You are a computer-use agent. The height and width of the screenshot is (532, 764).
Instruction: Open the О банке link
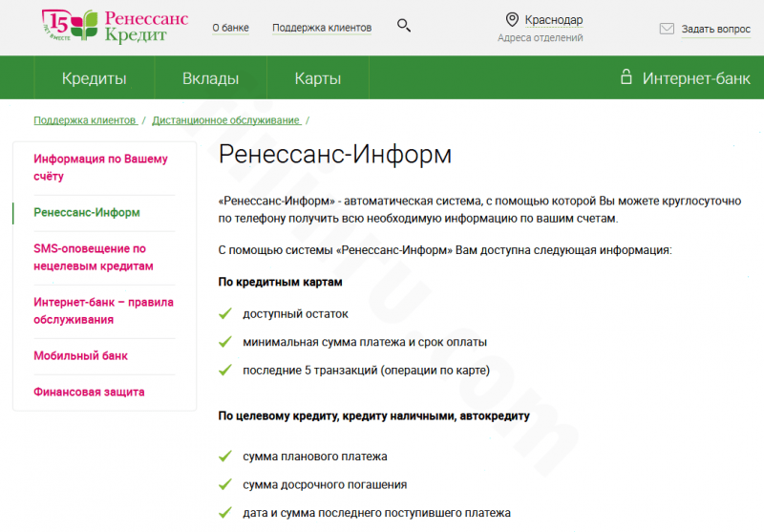[230, 28]
